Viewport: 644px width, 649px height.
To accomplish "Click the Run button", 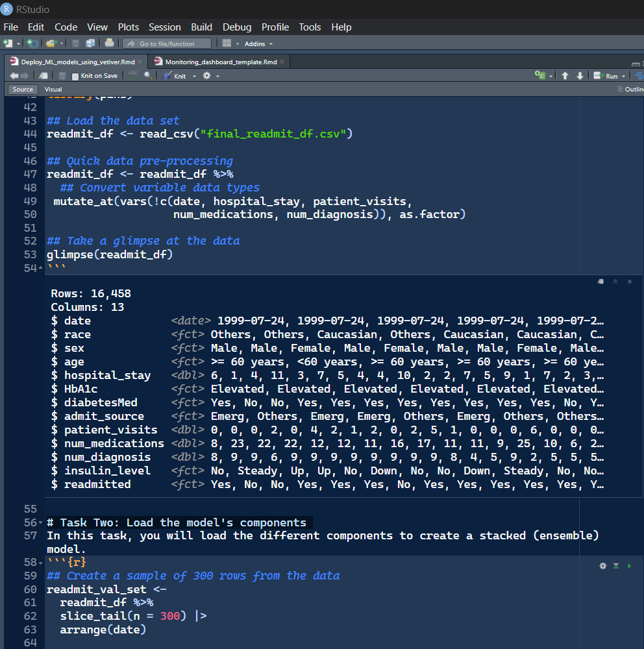I will coord(606,76).
